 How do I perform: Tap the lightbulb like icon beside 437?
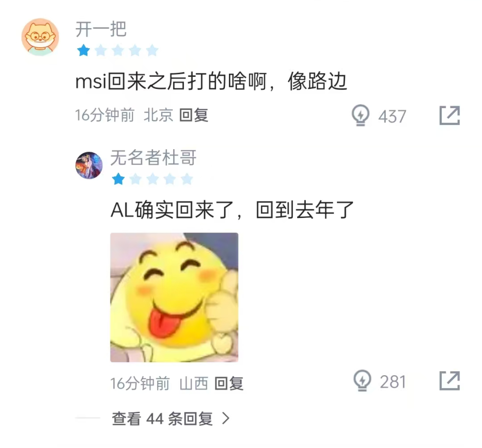click(x=360, y=116)
